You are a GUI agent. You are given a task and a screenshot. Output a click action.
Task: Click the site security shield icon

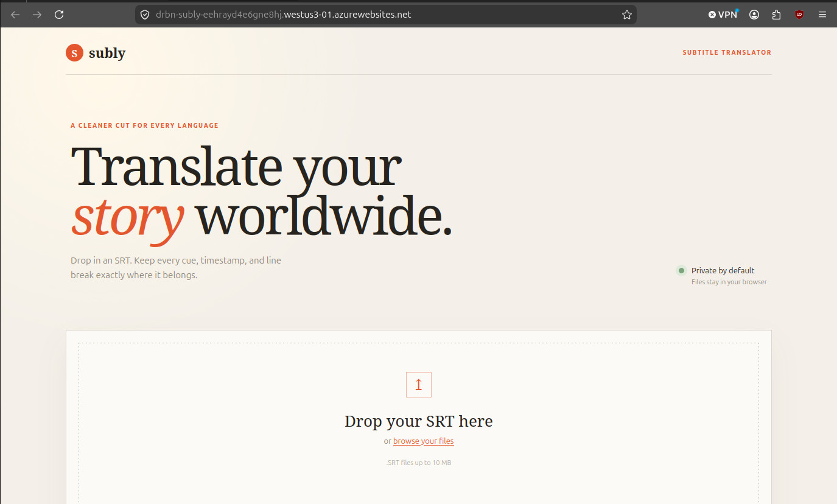pos(145,15)
